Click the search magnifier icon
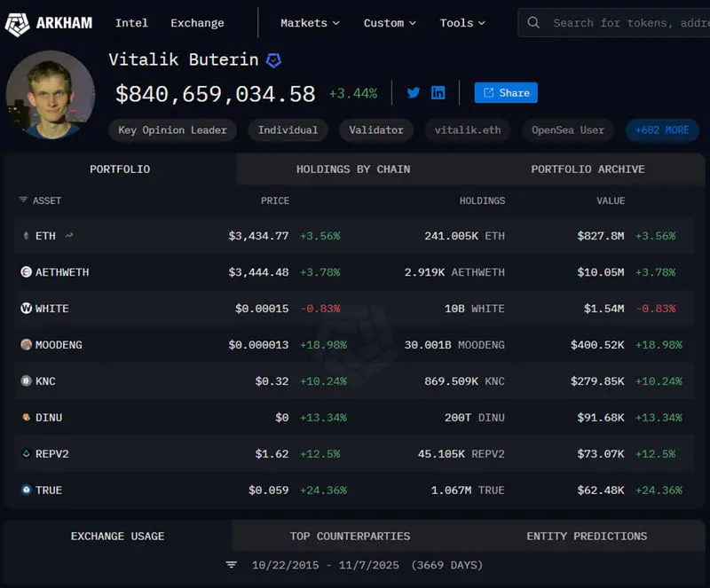 (533, 23)
